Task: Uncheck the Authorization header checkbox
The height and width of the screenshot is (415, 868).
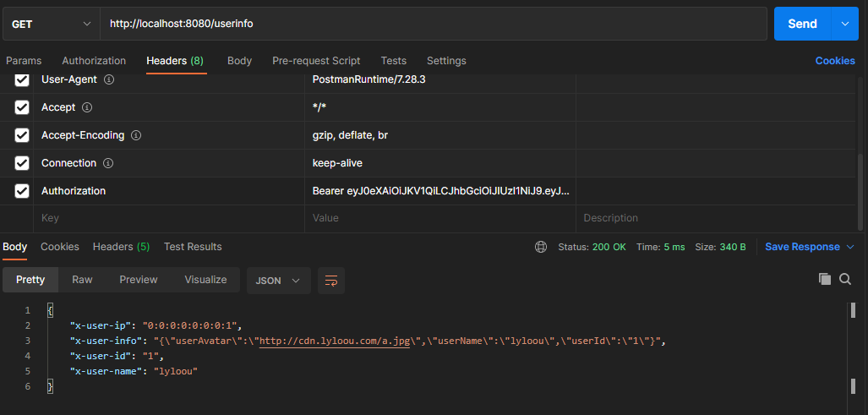Action: pos(22,191)
